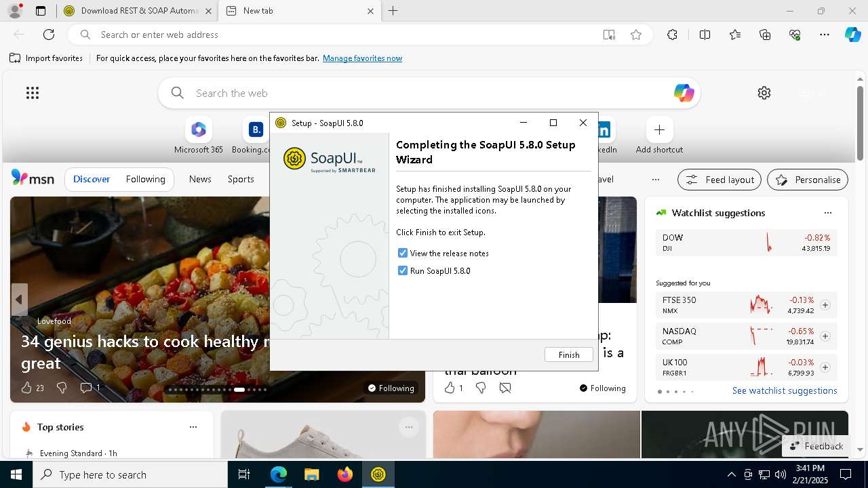Click taskbar search box
The height and width of the screenshot is (488, 868).
point(130,474)
